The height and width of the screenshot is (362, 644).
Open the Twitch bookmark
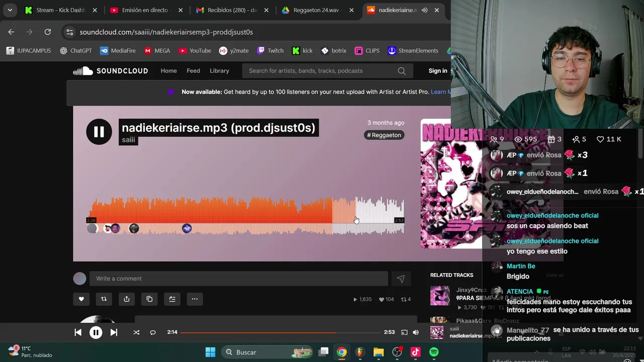tap(270, 51)
